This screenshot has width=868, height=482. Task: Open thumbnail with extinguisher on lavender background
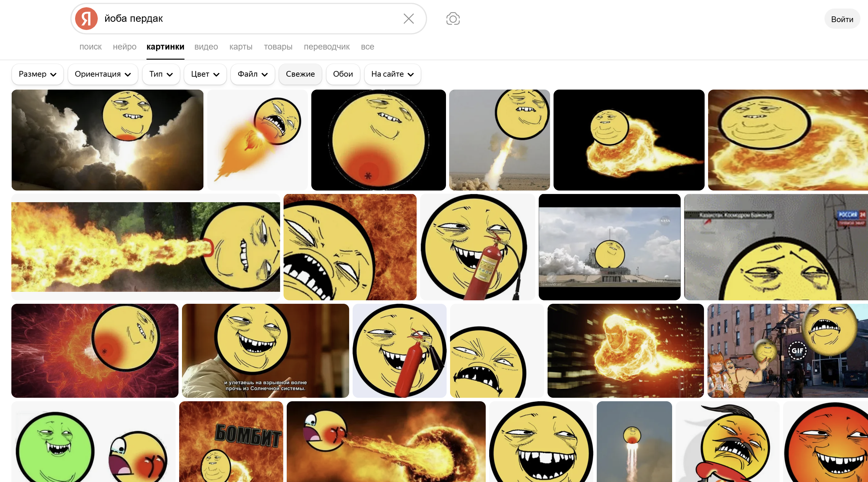(x=399, y=350)
